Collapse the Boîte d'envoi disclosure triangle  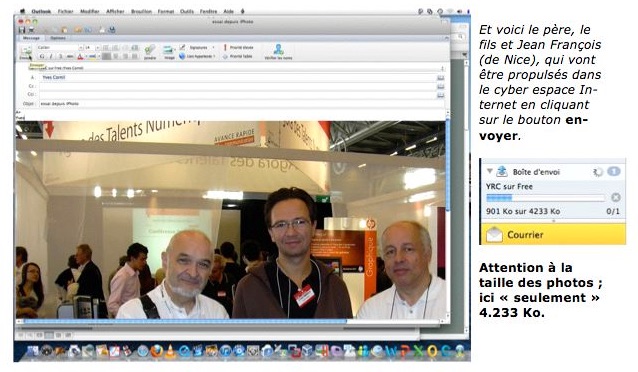(489, 171)
